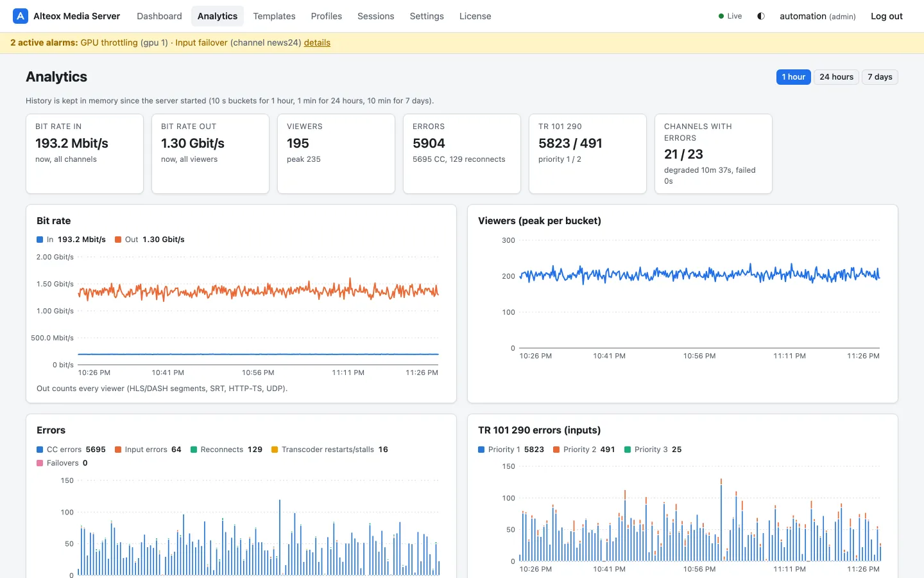Open the Dashboard tab
Screen dimensions: 924x578
coord(159,16)
